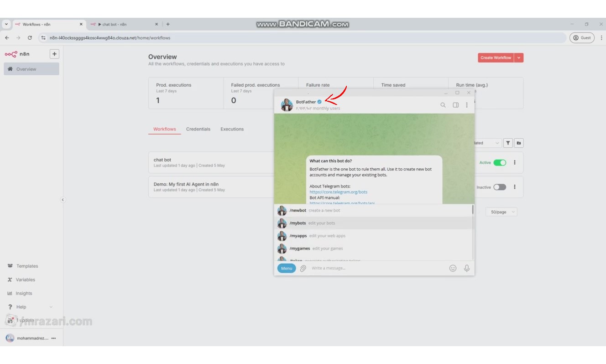
Task: Expand the Create Workflow dropdown arrow
Action: 519,58
